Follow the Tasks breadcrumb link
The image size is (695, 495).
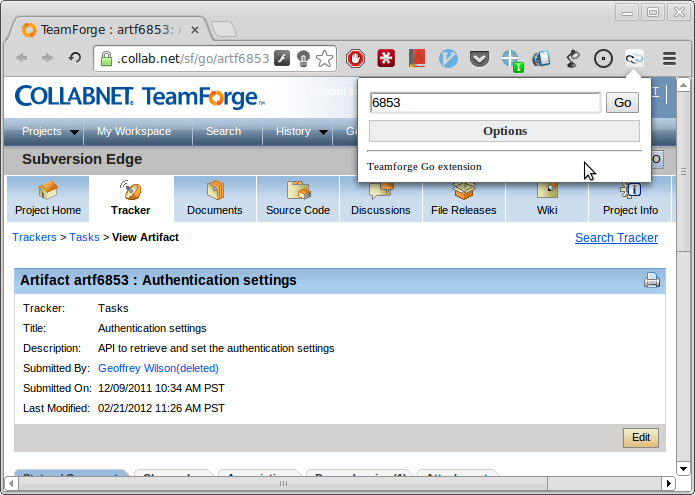coord(84,237)
